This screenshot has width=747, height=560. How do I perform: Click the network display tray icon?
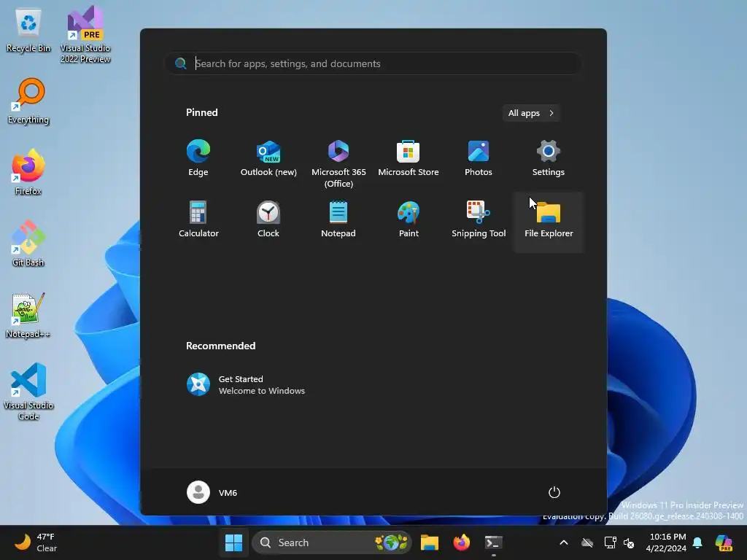pos(610,542)
